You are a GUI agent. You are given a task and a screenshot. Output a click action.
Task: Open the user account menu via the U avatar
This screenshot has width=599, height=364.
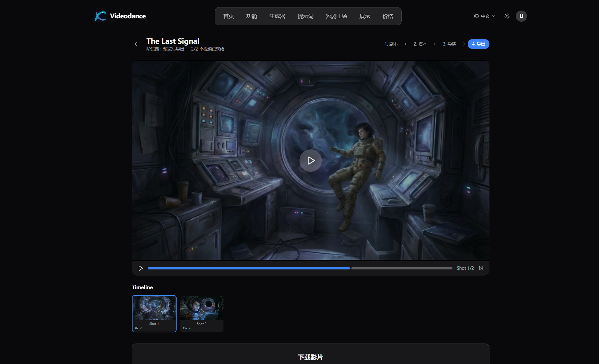coord(521,16)
